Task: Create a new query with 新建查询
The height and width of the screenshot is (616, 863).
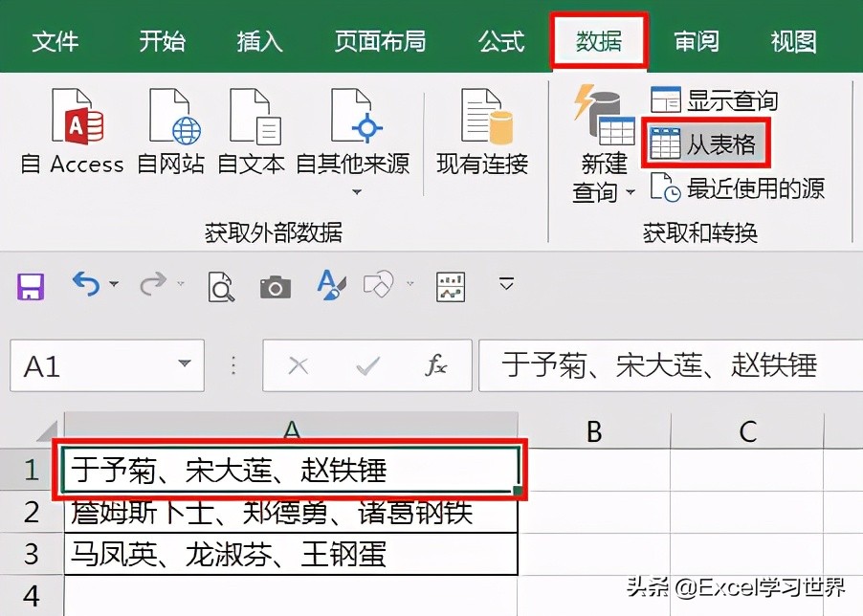Action: [603, 143]
